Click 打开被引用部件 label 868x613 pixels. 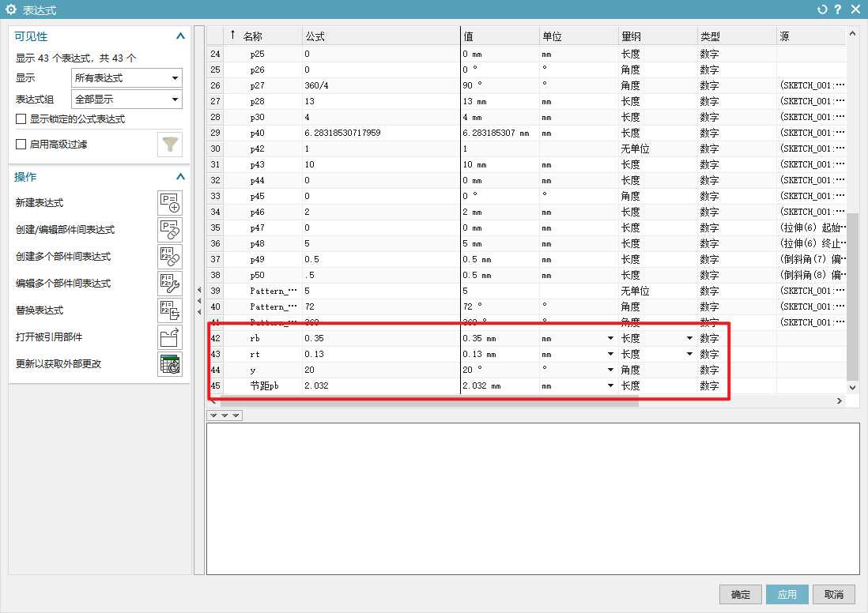point(49,337)
